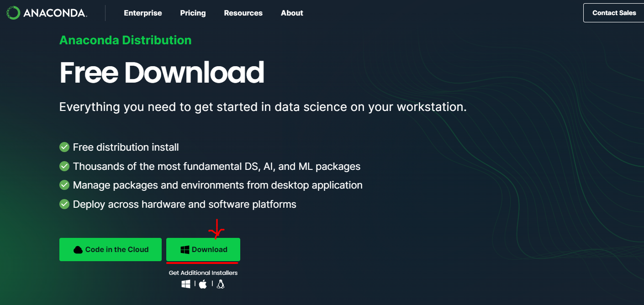This screenshot has height=305, width=644.
Task: Click checkmark icon beside Deploy across hardware
Action: [64, 204]
